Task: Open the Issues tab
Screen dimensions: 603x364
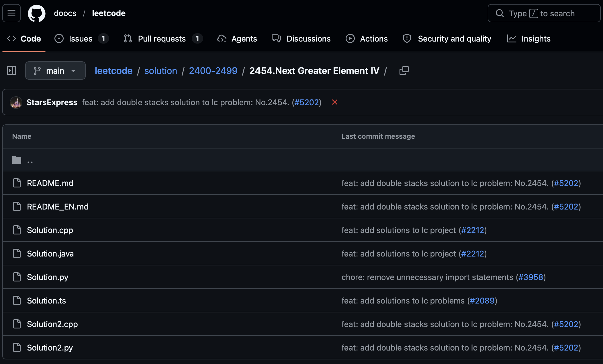Action: [81, 39]
